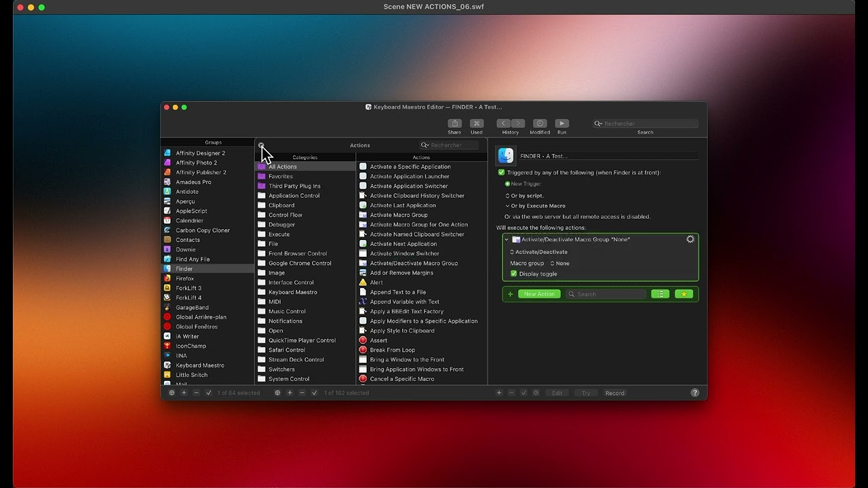
Task: Click the Finder icon of the macro
Action: (x=506, y=155)
